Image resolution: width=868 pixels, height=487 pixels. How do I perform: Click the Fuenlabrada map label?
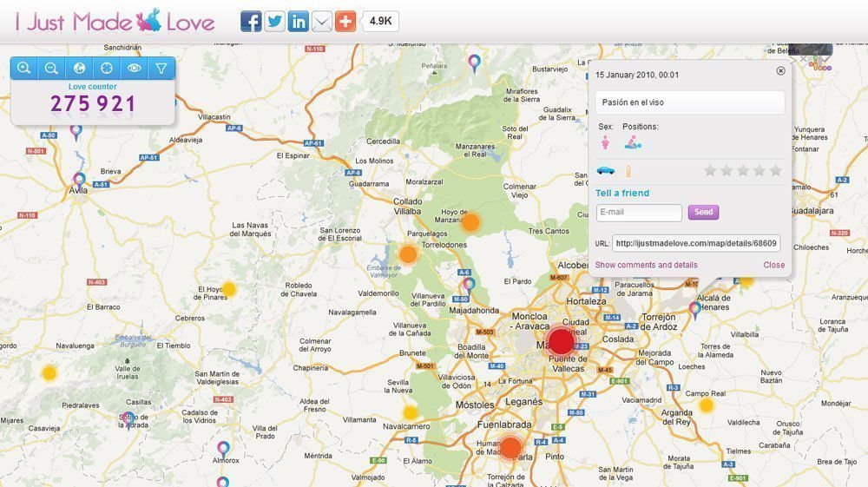coord(504,424)
